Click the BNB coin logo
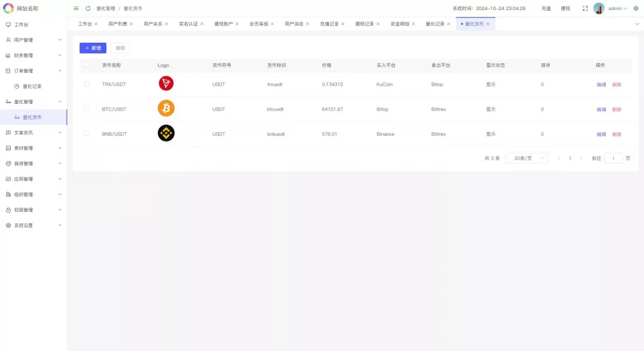This screenshot has height=351, width=644. [x=166, y=133]
